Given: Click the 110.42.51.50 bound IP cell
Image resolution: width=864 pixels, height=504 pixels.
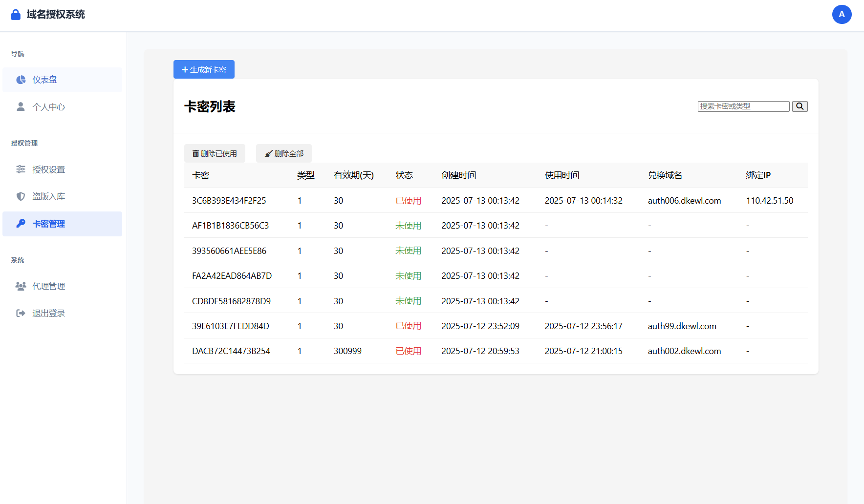Looking at the screenshot, I should 769,201.
